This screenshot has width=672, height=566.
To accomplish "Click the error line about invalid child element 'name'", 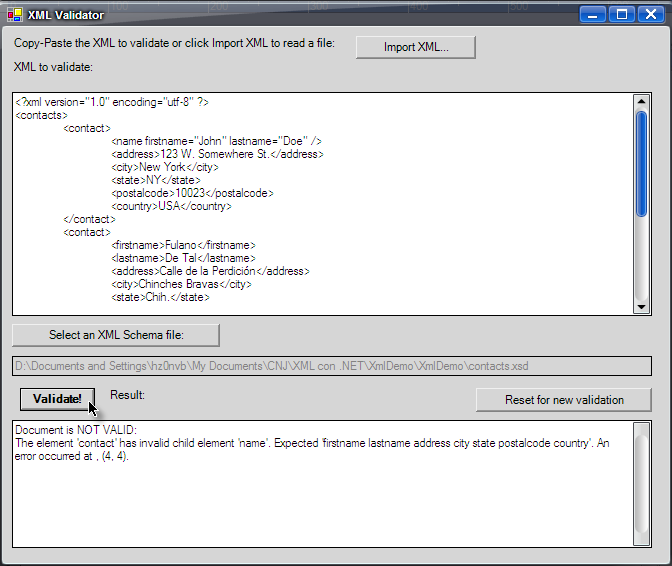I will 312,449.
